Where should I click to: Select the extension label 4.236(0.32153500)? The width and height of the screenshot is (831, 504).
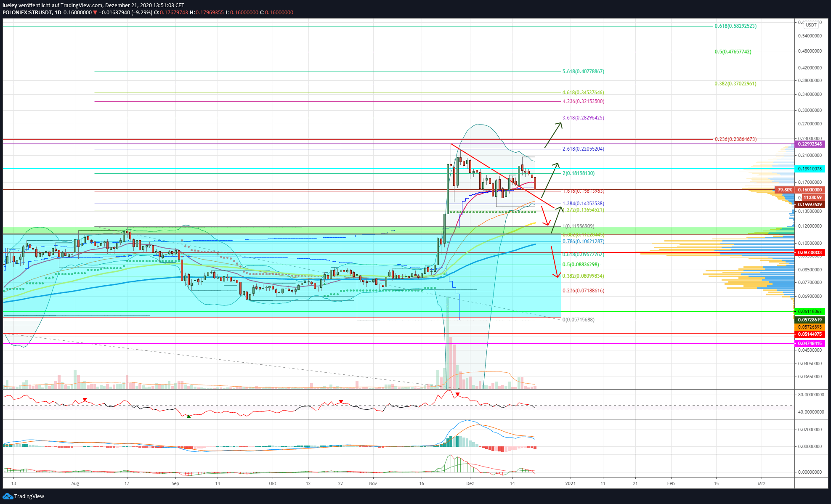click(583, 101)
